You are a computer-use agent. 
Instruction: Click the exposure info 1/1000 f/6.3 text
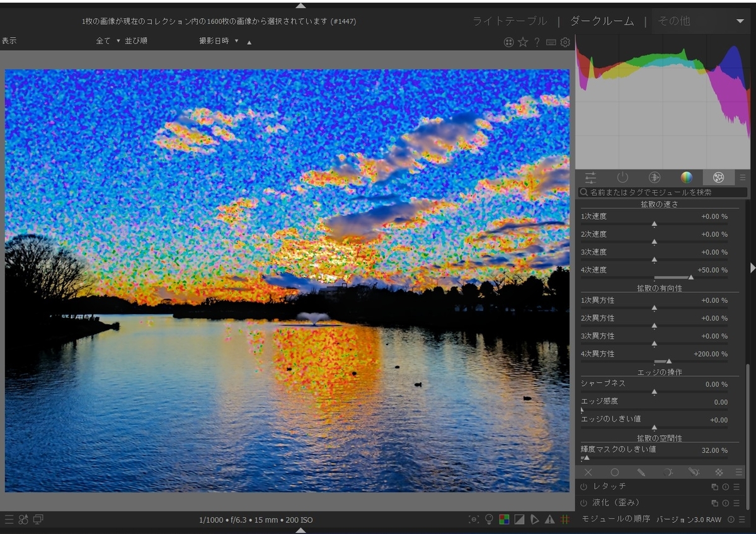click(255, 520)
